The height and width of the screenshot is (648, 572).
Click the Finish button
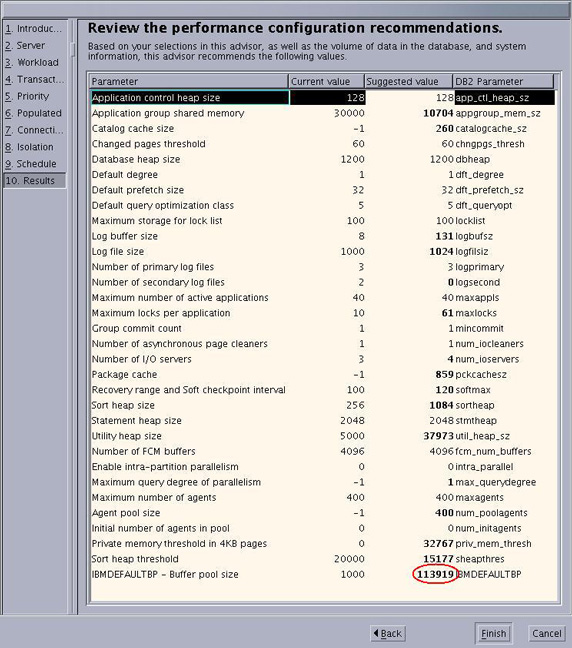point(493,633)
